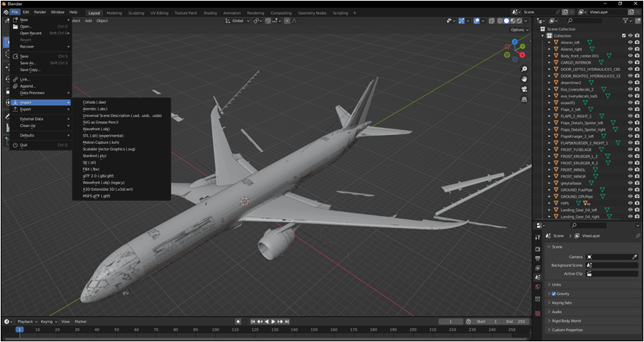Expand the Rigid Body World panel

click(591, 321)
